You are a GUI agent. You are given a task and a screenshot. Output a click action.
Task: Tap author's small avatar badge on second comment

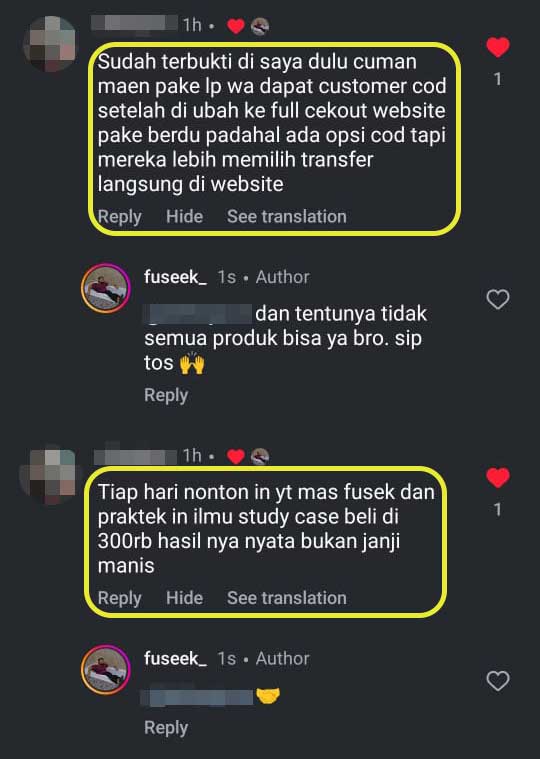point(260,456)
